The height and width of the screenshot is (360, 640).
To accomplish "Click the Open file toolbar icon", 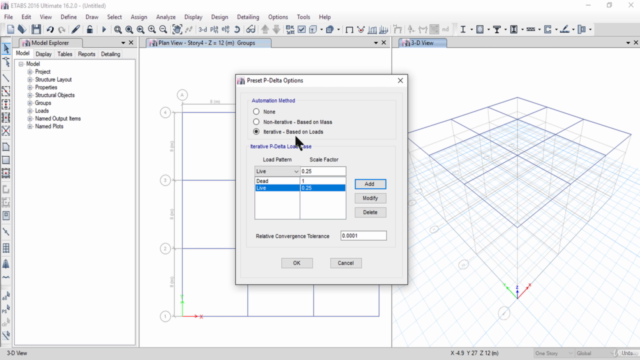I will coord(22,29).
